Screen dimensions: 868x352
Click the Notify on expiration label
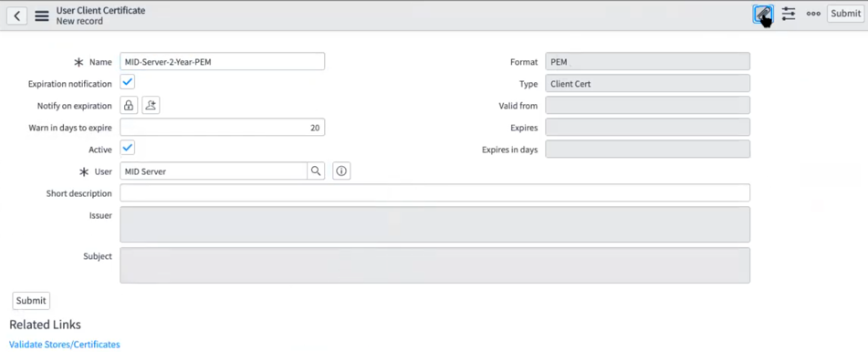click(74, 106)
